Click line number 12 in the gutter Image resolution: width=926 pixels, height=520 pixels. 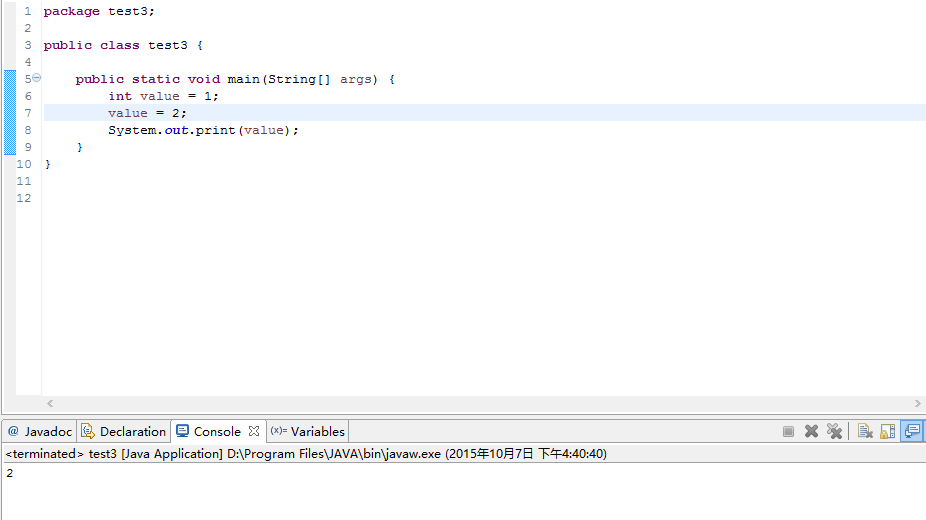24,198
